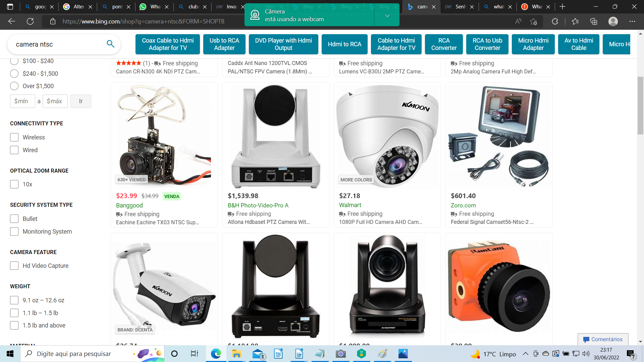Click Coax Cable to Hdmi Adapter suggestion
The width and height of the screenshot is (644, 362).
pos(168,44)
